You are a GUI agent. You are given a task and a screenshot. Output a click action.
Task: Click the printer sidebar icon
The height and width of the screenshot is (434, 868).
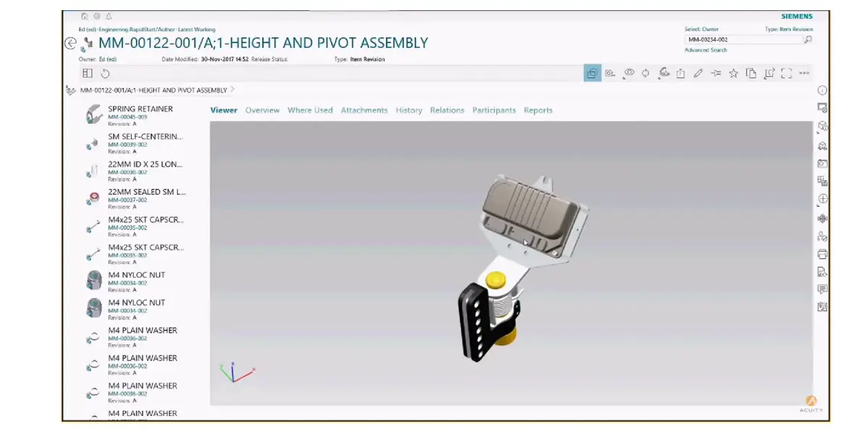[x=822, y=254]
